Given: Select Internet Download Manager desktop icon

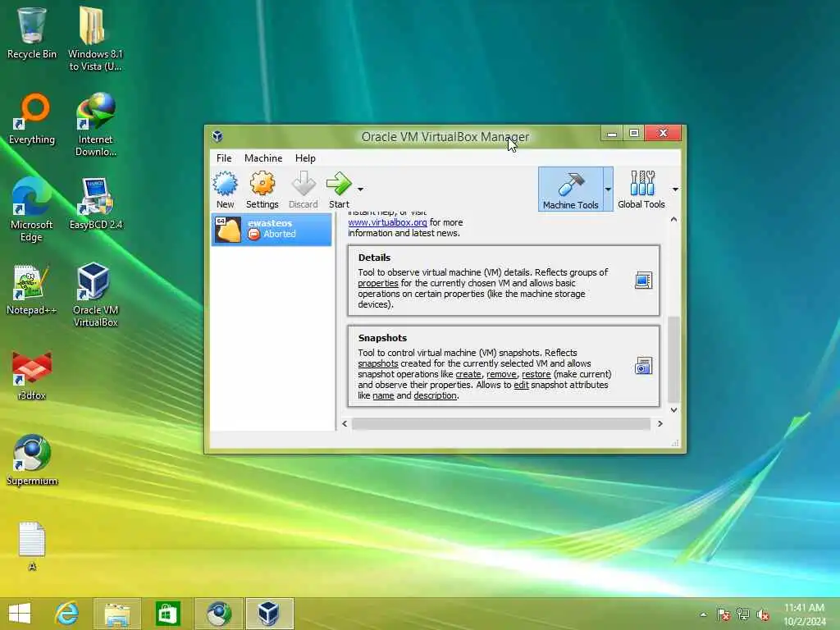Looking at the screenshot, I should [95, 125].
